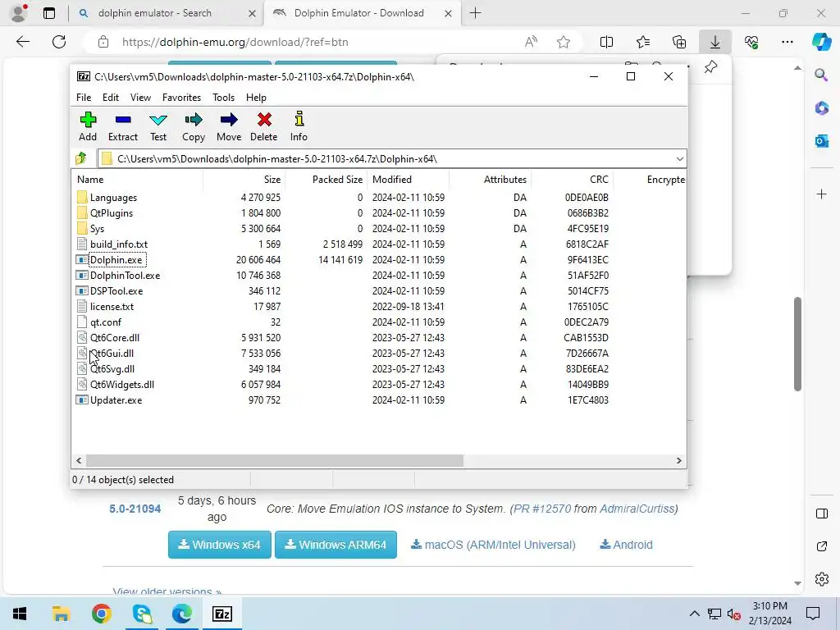
Task: Select license.txt file
Action: coord(112,307)
